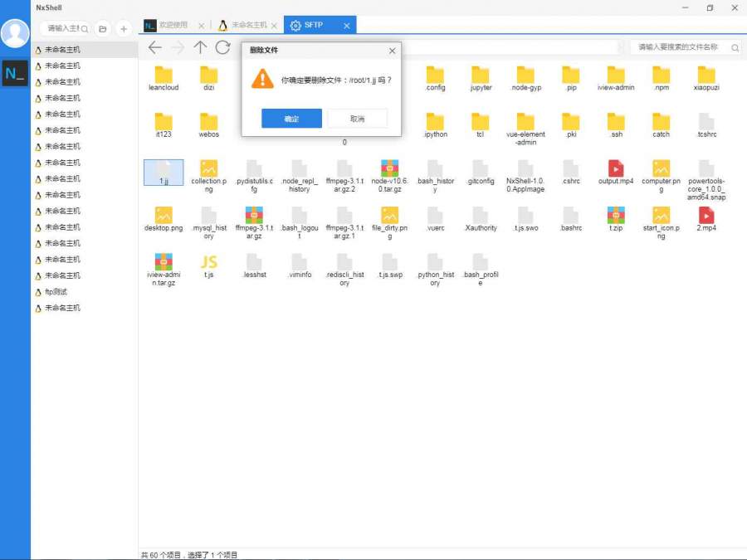Switch to the 未命名主机 tab

(x=247, y=26)
